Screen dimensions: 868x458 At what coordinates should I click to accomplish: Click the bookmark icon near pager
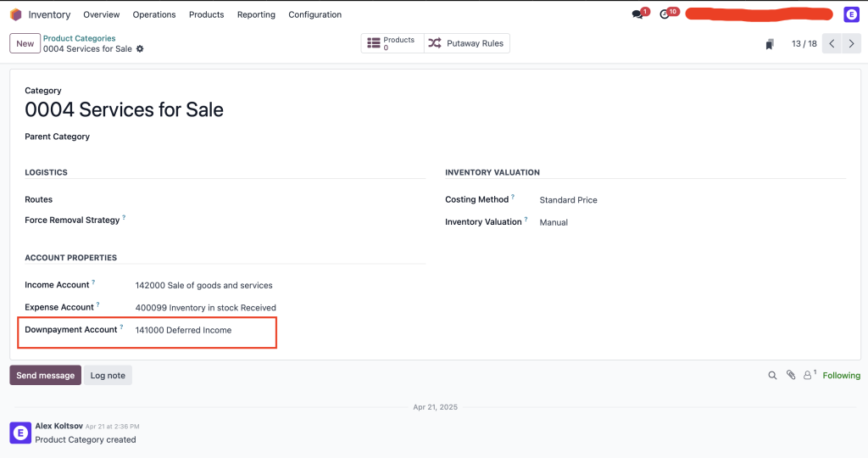770,44
